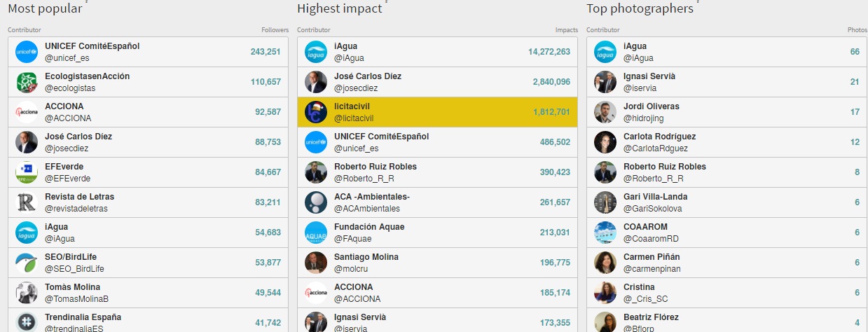The image size is (868, 332).
Task: Click the 14,272,263 impacts figure for iAgua
Action: click(549, 52)
